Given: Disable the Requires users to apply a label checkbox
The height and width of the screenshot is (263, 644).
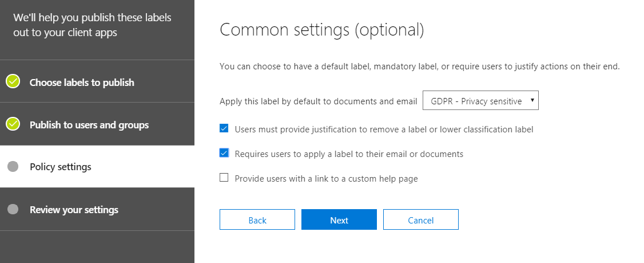Looking at the screenshot, I should [224, 153].
